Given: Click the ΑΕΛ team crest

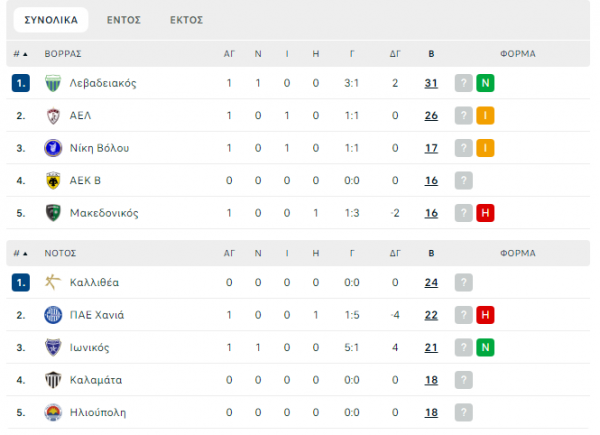Looking at the screenshot, I should (x=53, y=115).
